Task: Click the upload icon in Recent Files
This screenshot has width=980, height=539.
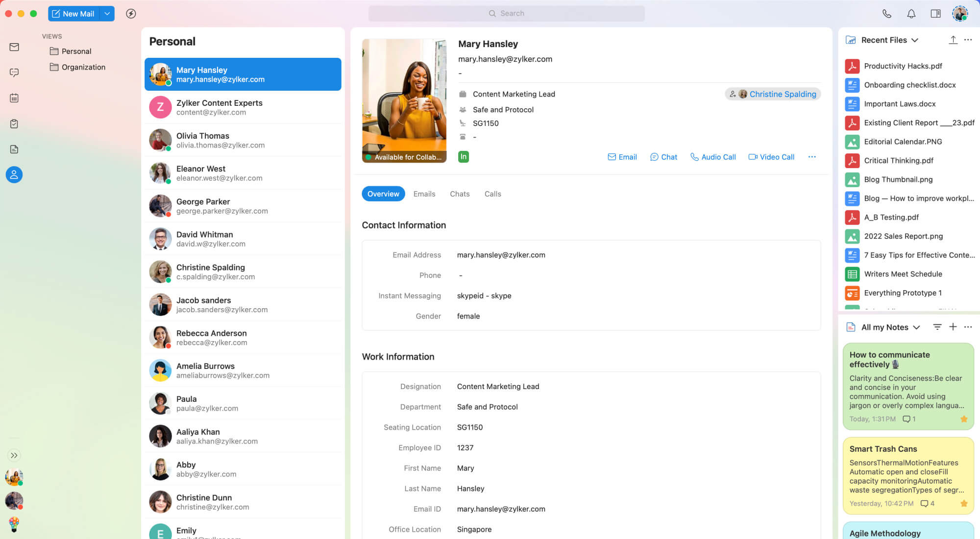Action: point(953,40)
